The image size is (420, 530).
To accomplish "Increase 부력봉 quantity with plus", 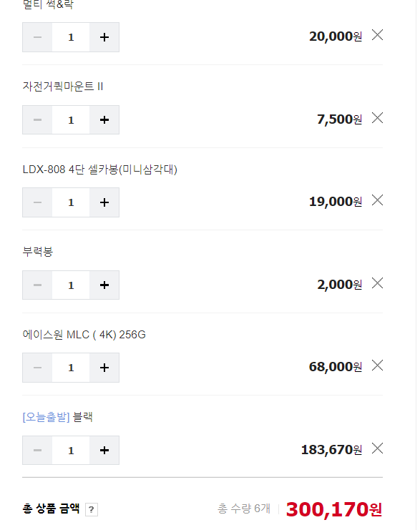I will pyautogui.click(x=104, y=285).
